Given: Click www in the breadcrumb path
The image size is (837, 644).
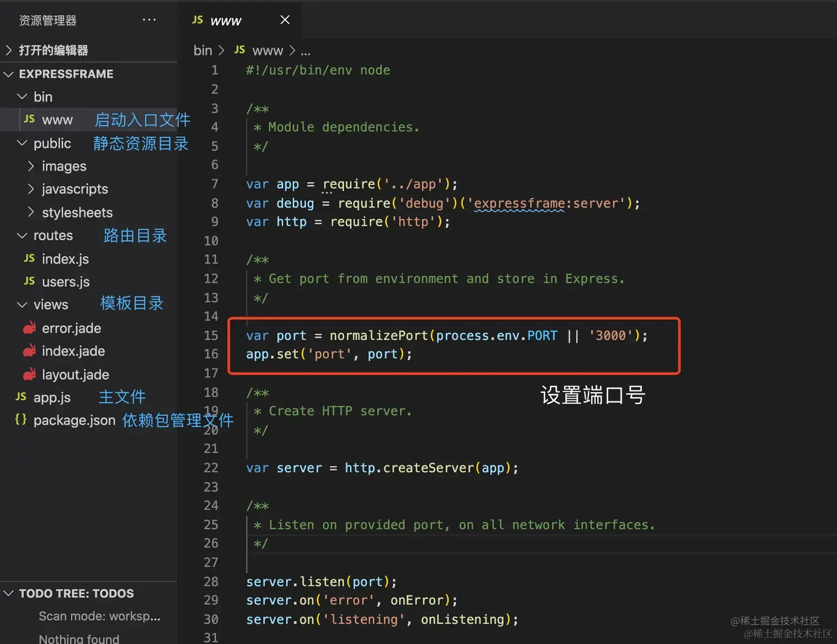Looking at the screenshot, I should pos(267,50).
